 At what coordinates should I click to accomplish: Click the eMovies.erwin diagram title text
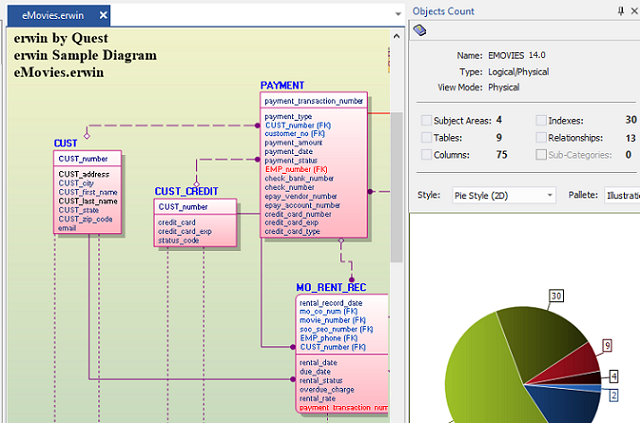tap(59, 73)
